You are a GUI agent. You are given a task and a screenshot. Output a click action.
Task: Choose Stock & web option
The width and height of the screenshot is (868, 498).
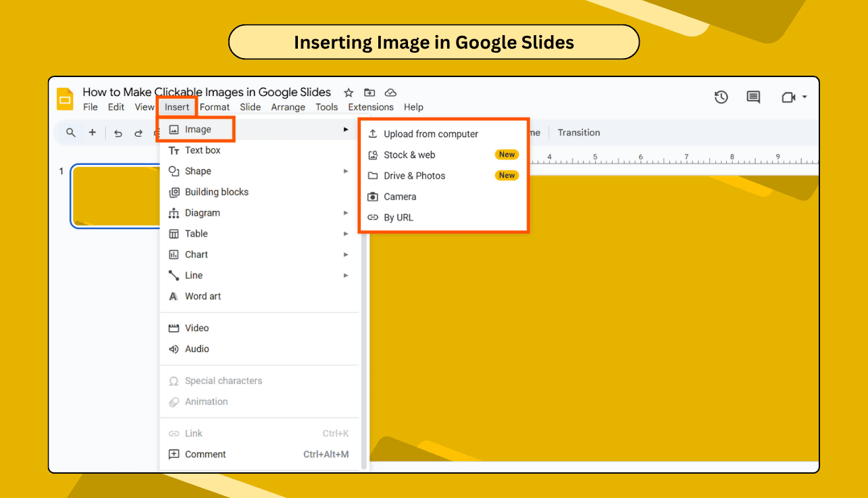(409, 155)
